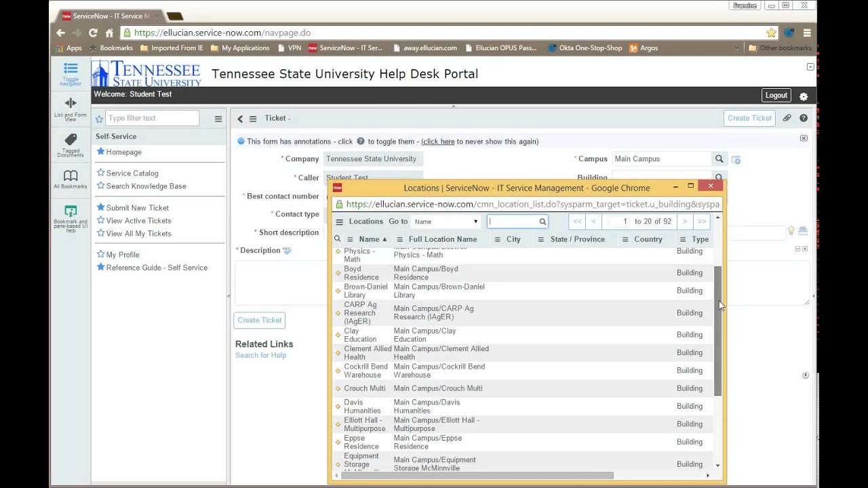Screen dimensions: 868x488
Task: Sort the list by Name column
Action: coord(369,239)
